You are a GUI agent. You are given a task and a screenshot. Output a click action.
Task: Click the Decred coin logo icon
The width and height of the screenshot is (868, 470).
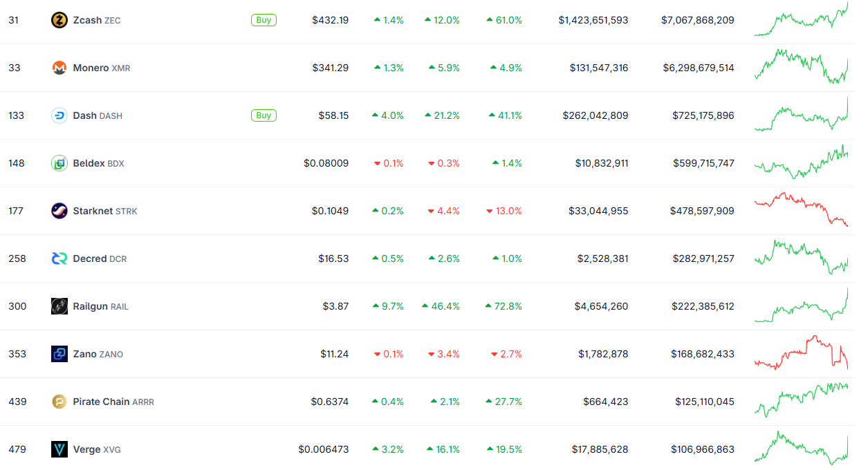click(x=59, y=258)
